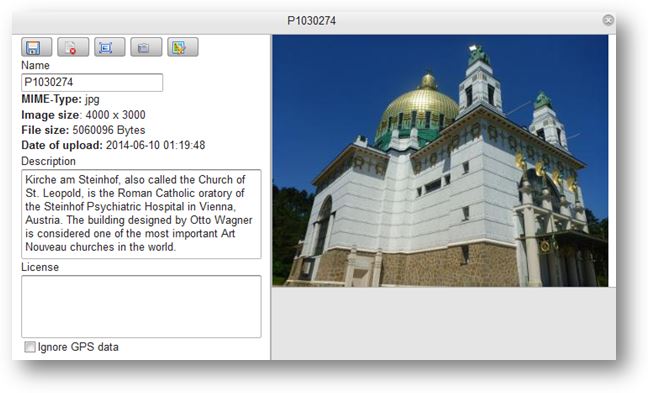Click the 'MIME-Type: jpg' line
This screenshot has width=648, height=393.
tap(60, 99)
